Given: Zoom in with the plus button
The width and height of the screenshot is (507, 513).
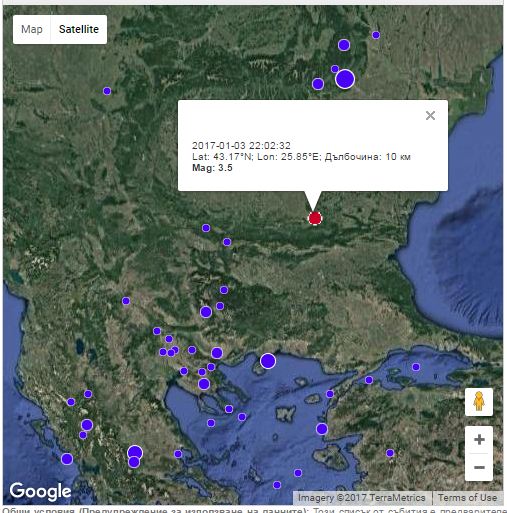Looking at the screenshot, I should [479, 439].
